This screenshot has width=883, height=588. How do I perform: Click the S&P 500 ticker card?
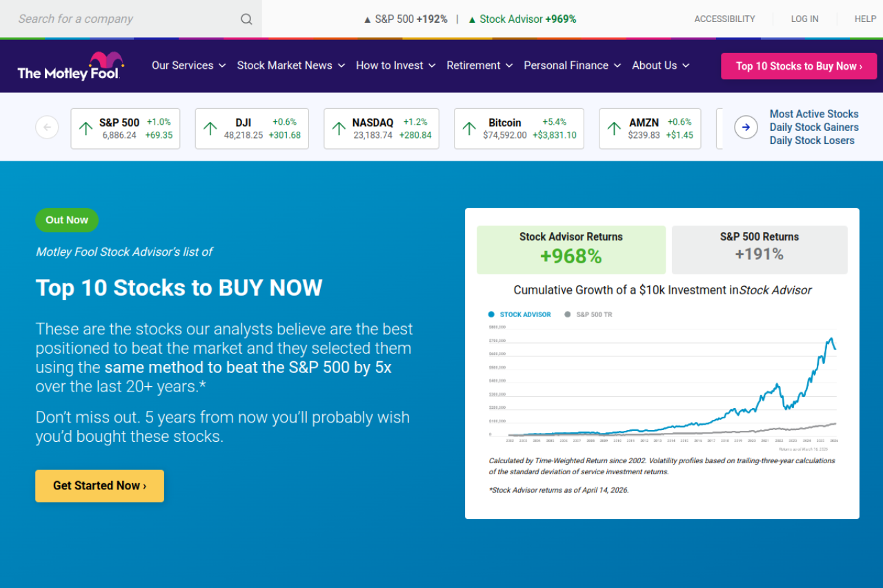coord(126,129)
